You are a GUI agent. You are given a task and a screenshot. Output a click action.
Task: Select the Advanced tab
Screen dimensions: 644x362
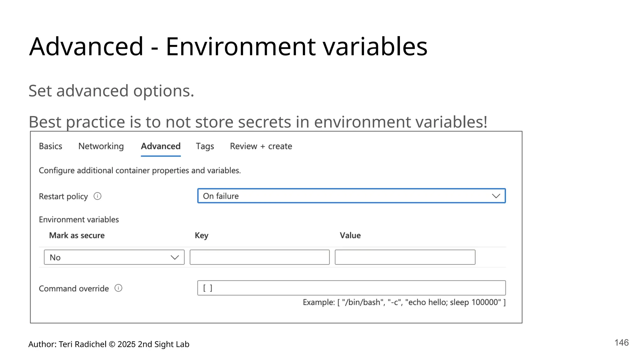161,146
